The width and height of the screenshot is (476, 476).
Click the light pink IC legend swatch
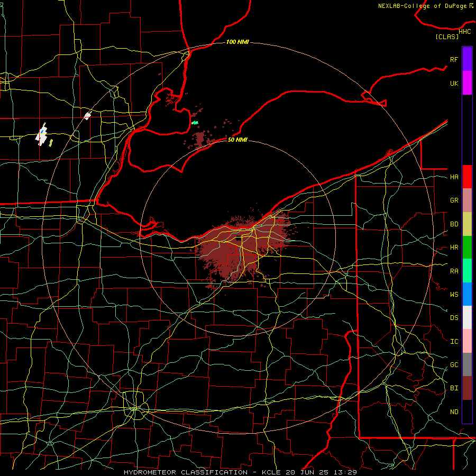click(467, 341)
